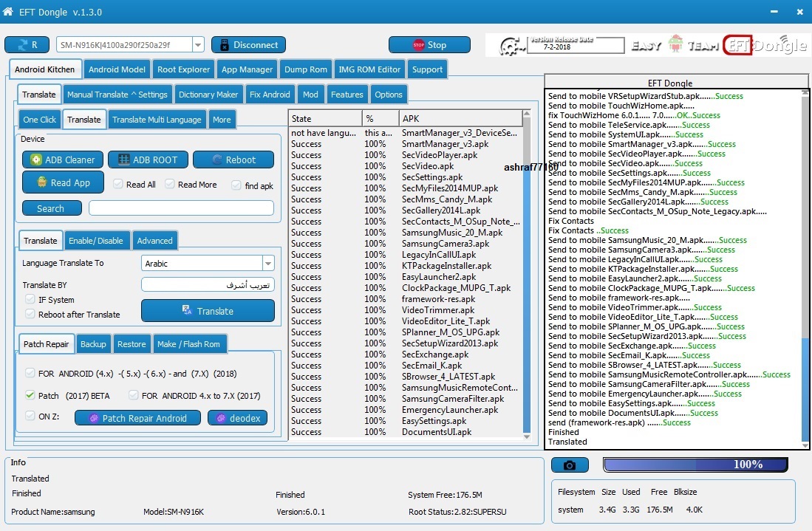The image size is (812, 531).
Task: Click the search text input field
Action: (x=181, y=208)
